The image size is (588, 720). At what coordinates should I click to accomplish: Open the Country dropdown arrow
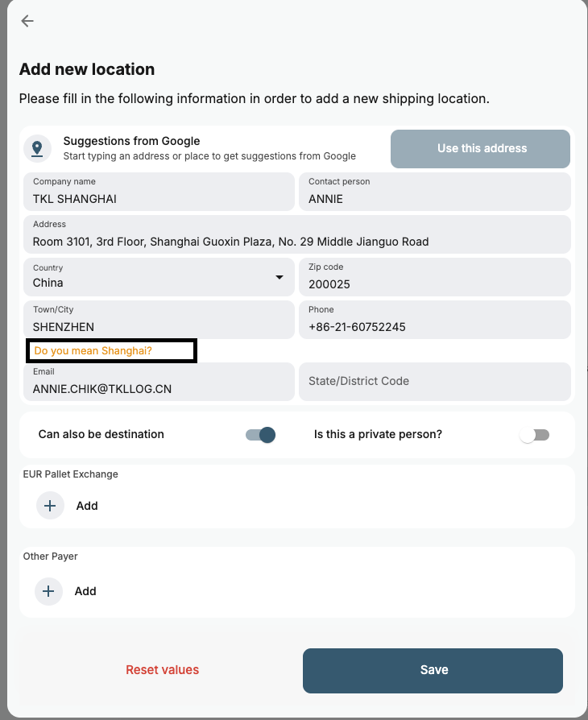[280, 277]
